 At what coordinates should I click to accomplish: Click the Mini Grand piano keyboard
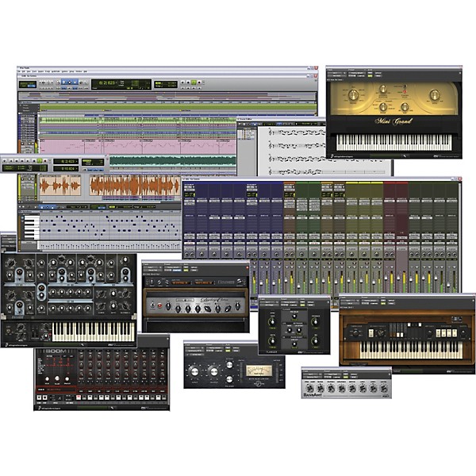394,142
